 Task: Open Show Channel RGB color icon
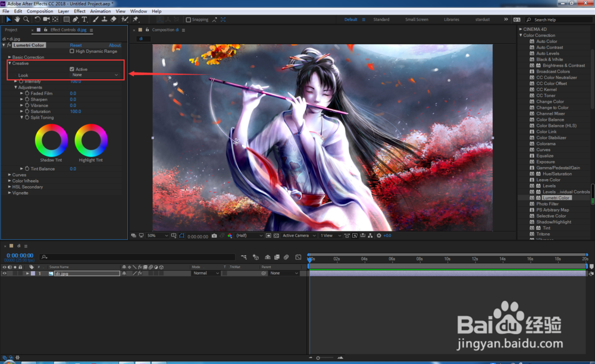(x=230, y=236)
